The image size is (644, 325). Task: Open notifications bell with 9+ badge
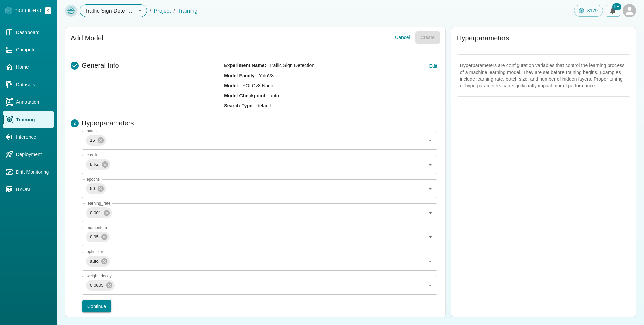(x=613, y=11)
